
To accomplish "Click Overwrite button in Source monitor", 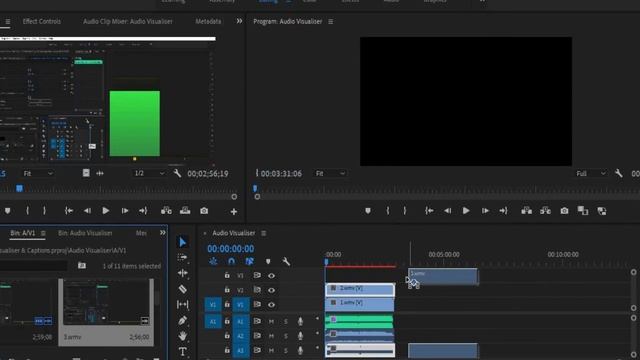I will click(x=185, y=211).
